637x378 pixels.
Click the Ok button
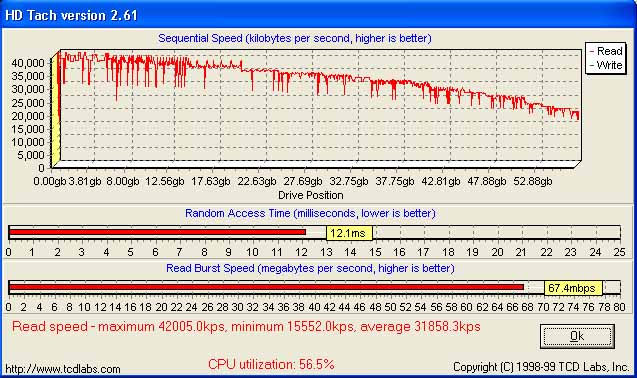click(577, 336)
